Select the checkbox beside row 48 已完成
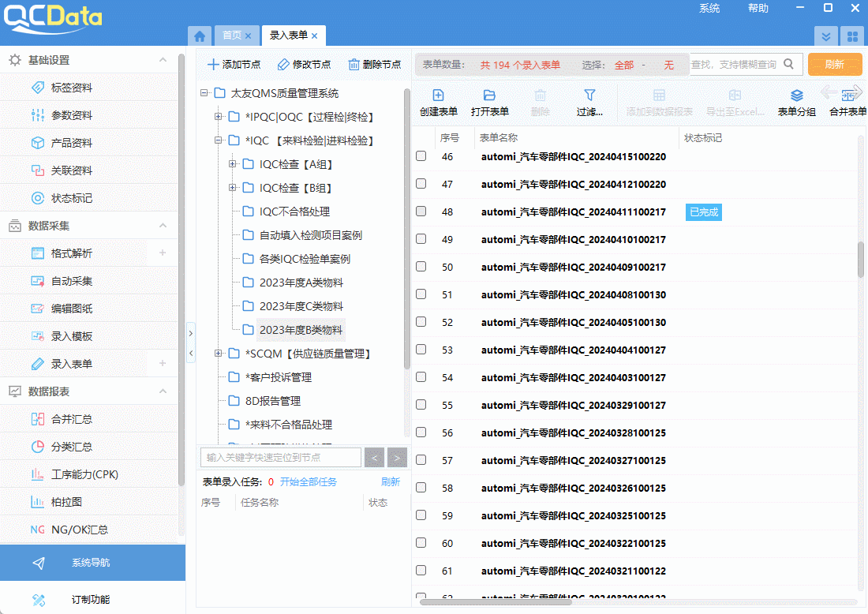Viewport: 868px width, 614px height. coord(421,212)
